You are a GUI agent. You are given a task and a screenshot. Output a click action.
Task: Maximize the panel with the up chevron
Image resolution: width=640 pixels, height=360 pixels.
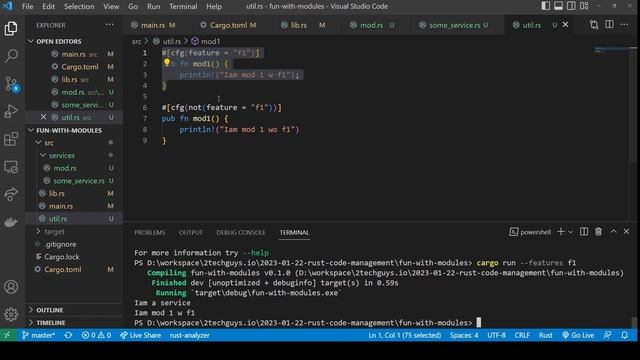(613, 232)
